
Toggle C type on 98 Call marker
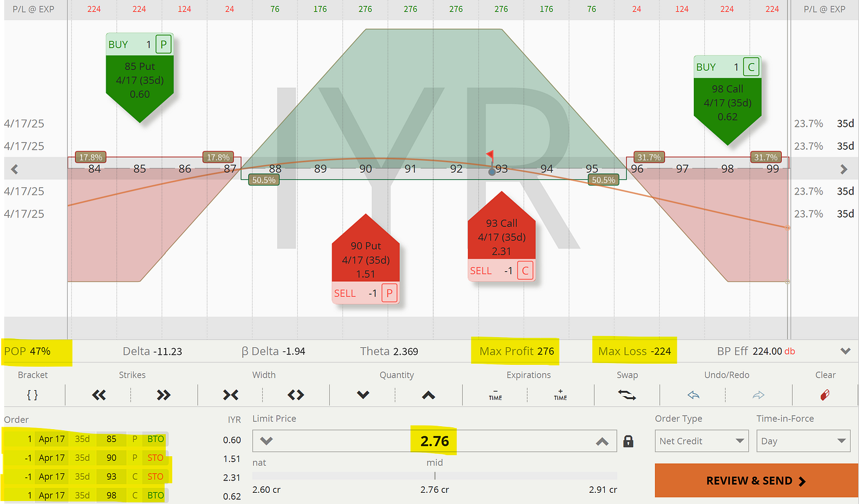tap(751, 67)
